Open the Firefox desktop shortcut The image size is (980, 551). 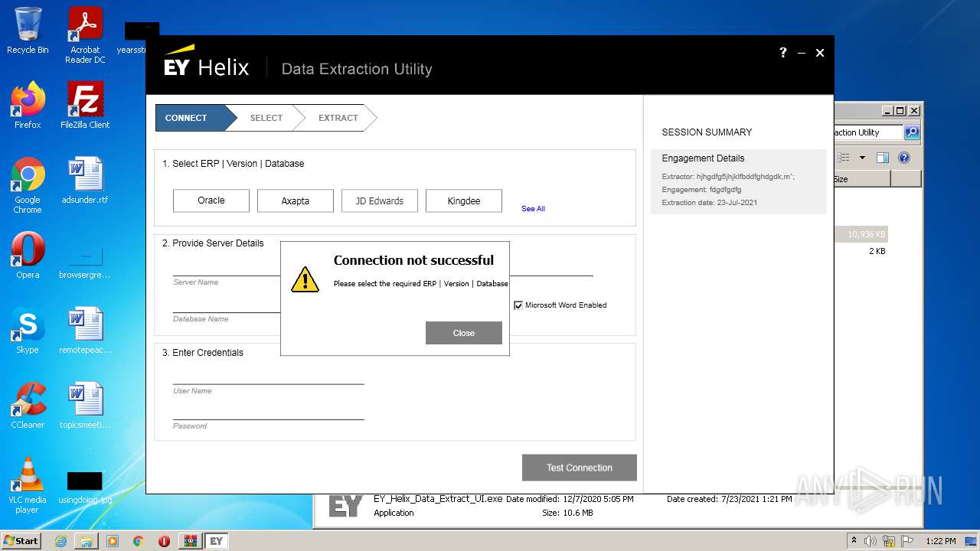pos(28,106)
